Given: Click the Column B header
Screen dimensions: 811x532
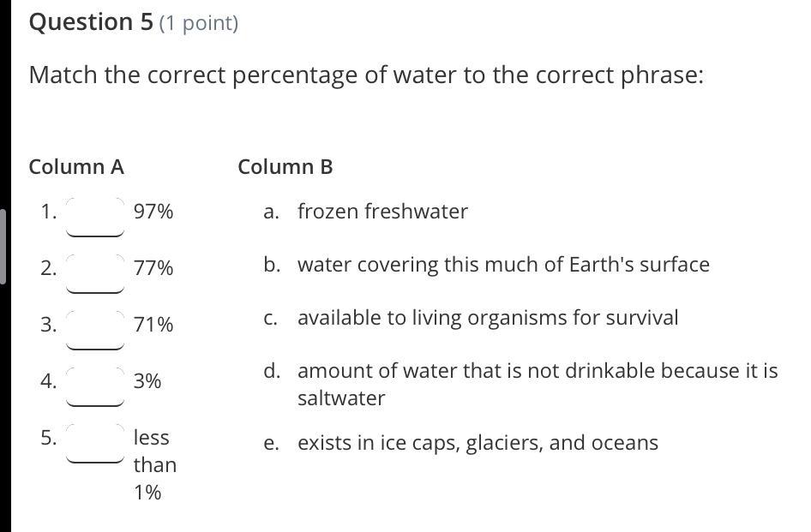Looking at the screenshot, I should point(285,167).
